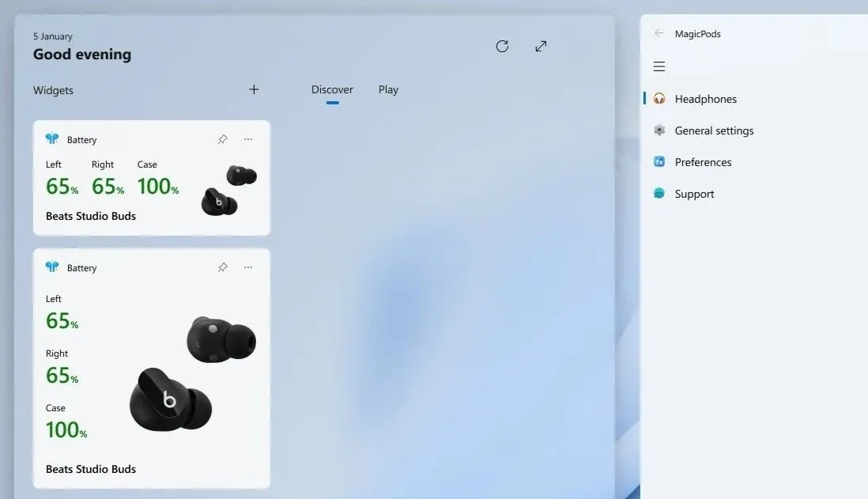
Task: Click Beats Studio Buds name in large widget
Action: click(91, 469)
